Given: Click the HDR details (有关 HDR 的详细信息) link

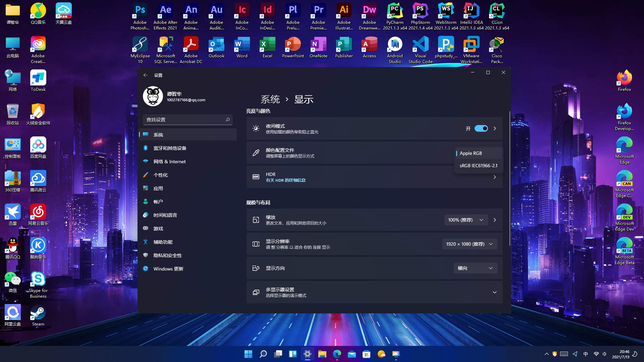Looking at the screenshot, I should tap(285, 180).
